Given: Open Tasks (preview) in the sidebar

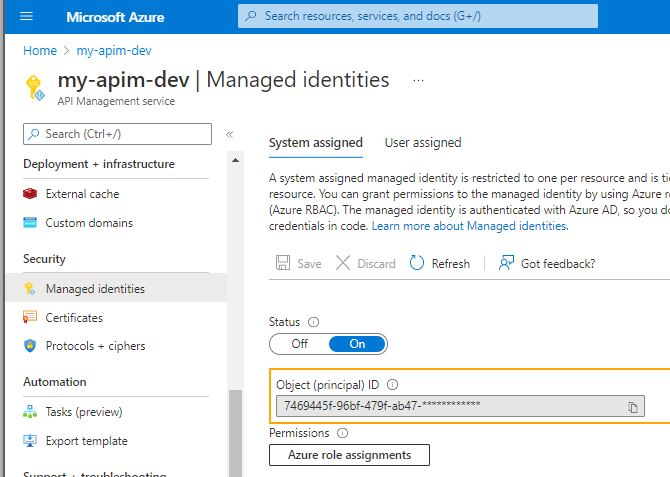Looking at the screenshot, I should 116,412.
